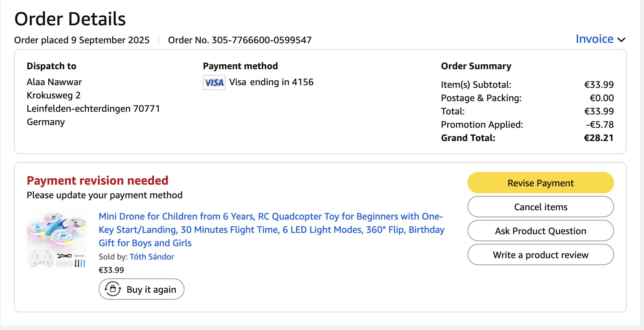Click the Grand Total amount €28.21
This screenshot has height=330, width=644.
598,138
